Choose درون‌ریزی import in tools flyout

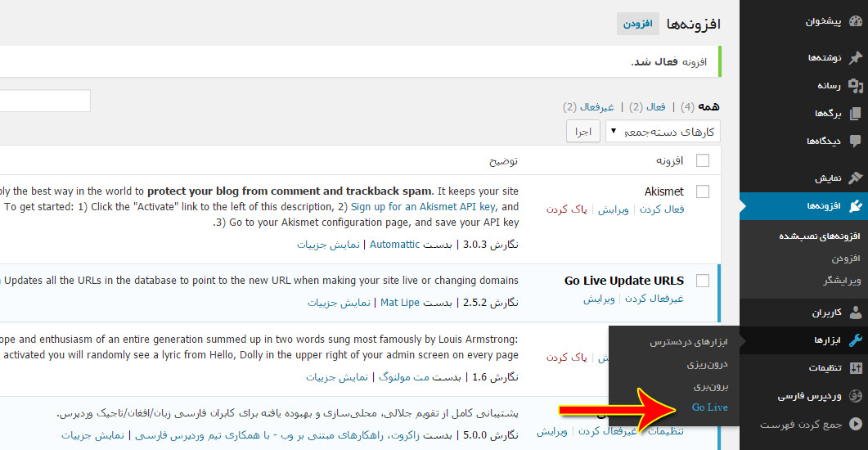pos(708,364)
